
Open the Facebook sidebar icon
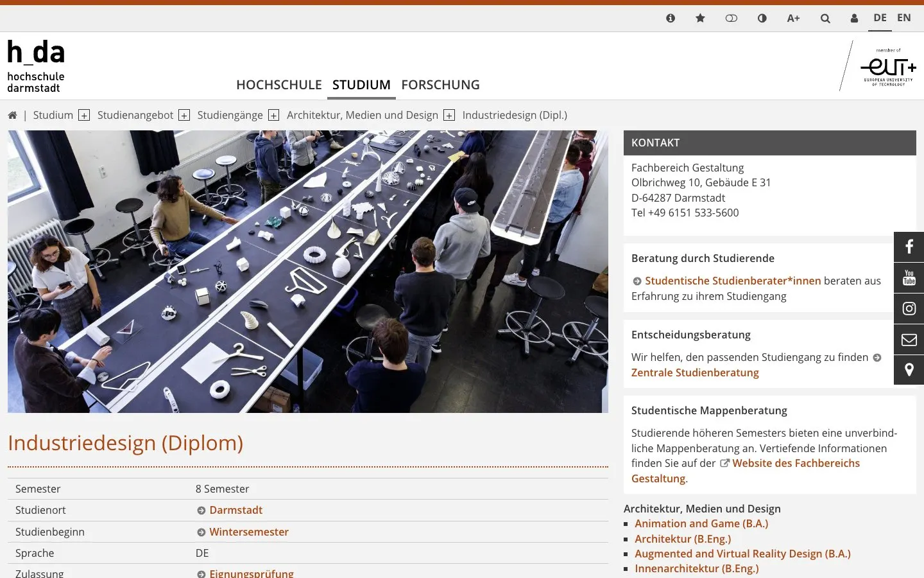[909, 247]
